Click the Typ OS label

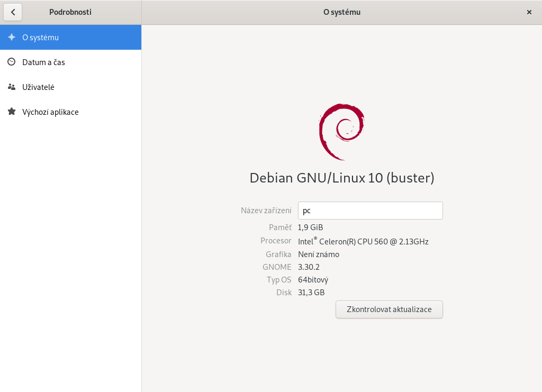(279, 280)
